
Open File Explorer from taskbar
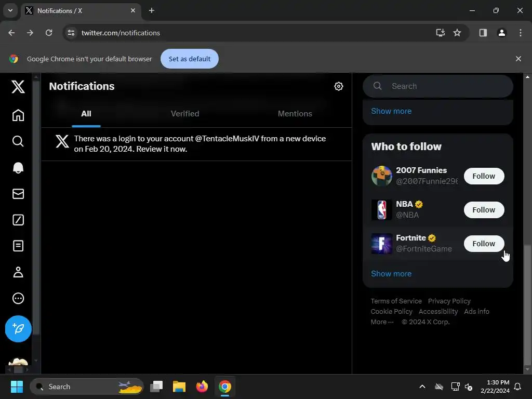179,387
